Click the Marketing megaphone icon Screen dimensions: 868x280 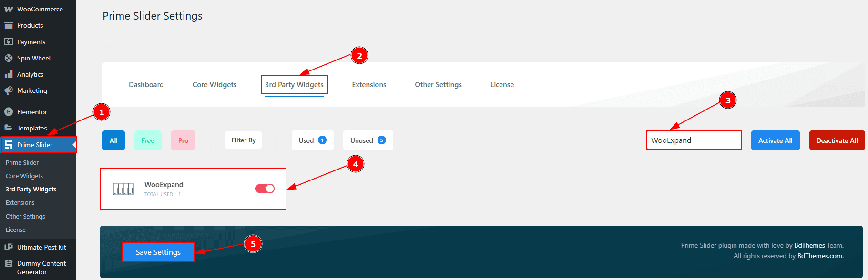(9, 90)
